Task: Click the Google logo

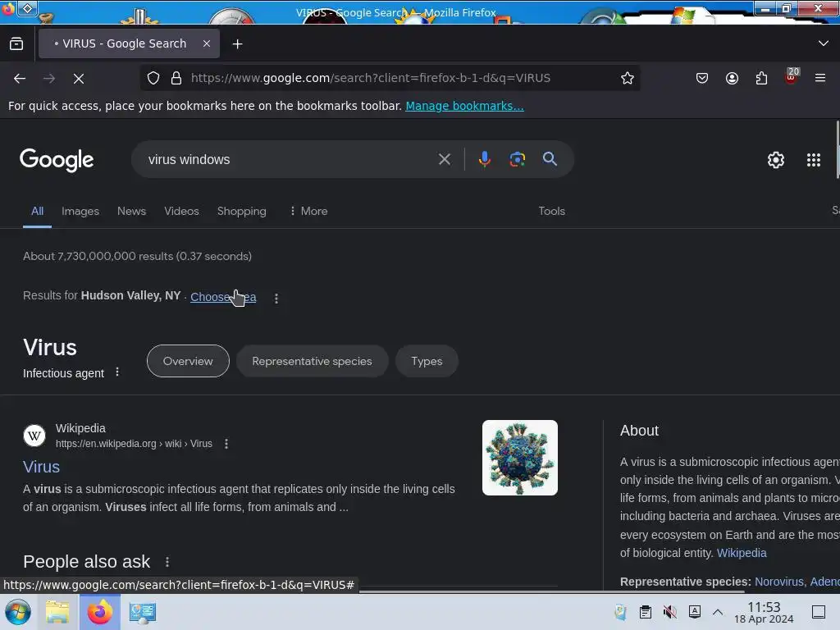Action: point(57,160)
